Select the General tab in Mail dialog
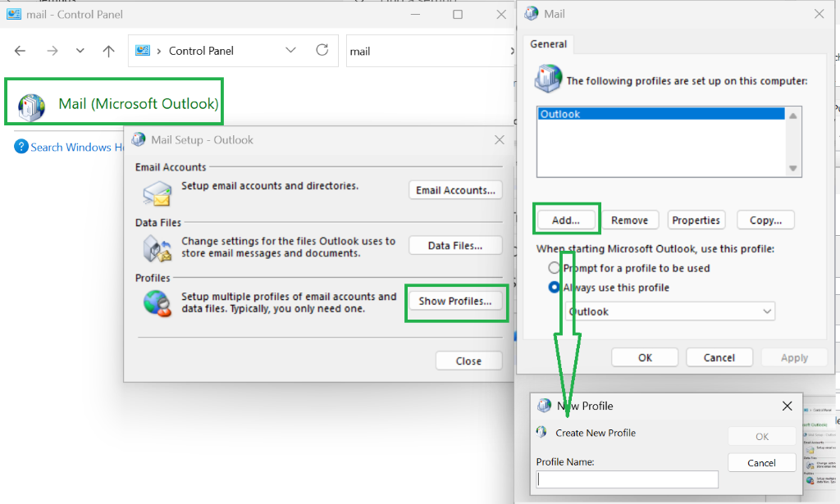Viewport: 840px width, 504px height. [548, 44]
